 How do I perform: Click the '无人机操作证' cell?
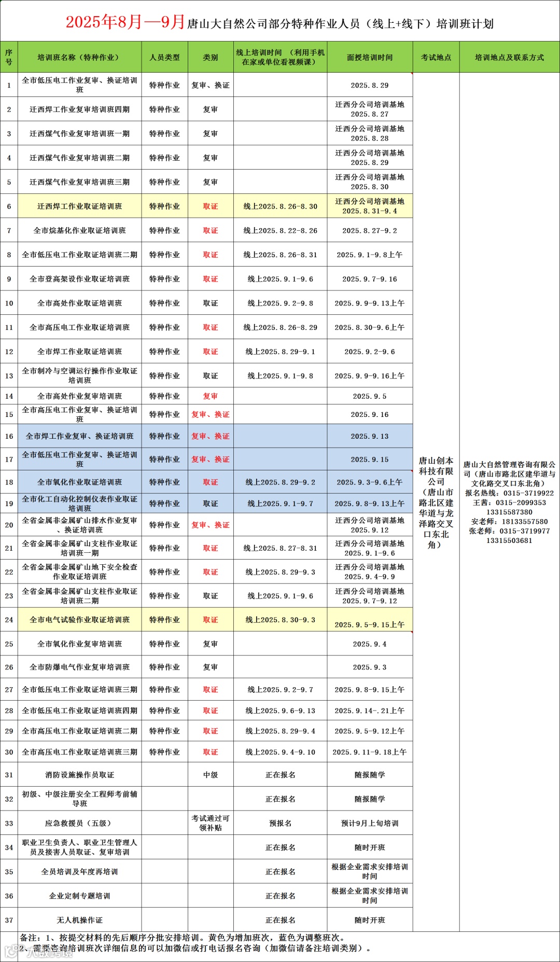point(79,920)
